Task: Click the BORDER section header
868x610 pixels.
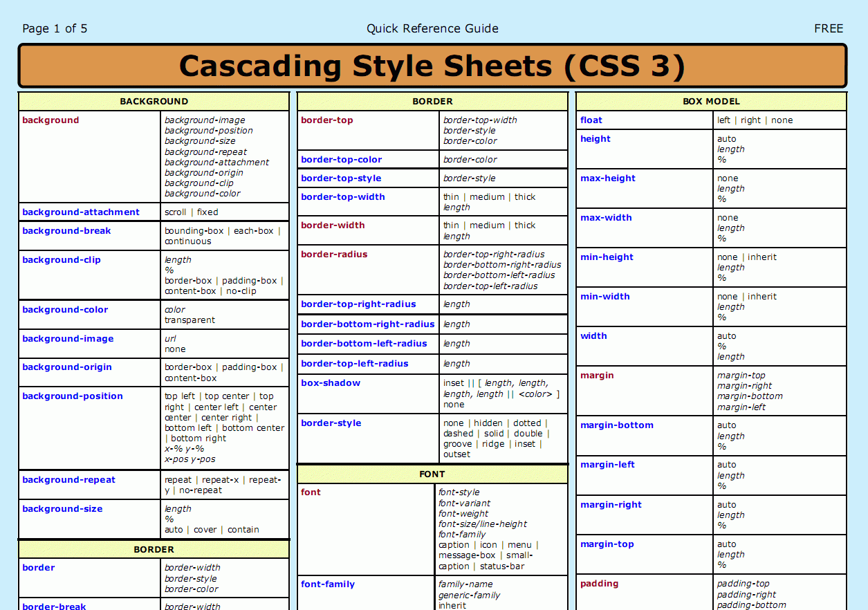Action: [432, 101]
